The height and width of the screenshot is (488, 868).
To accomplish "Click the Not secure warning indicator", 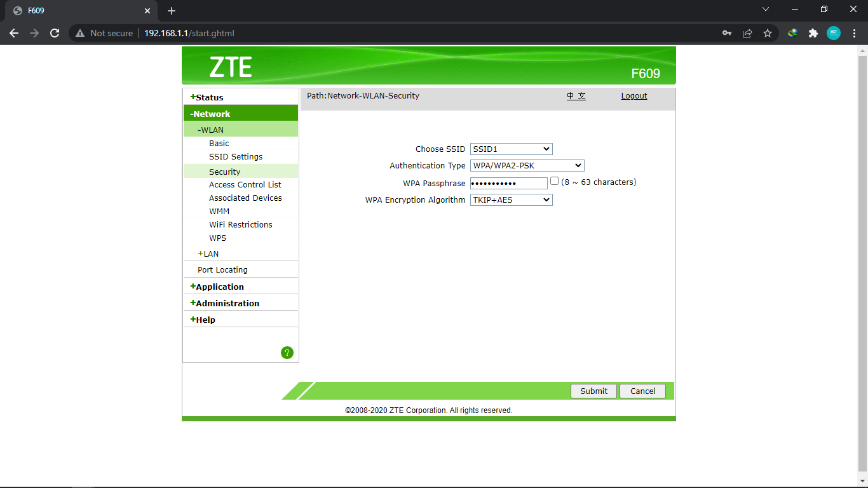I will point(104,33).
